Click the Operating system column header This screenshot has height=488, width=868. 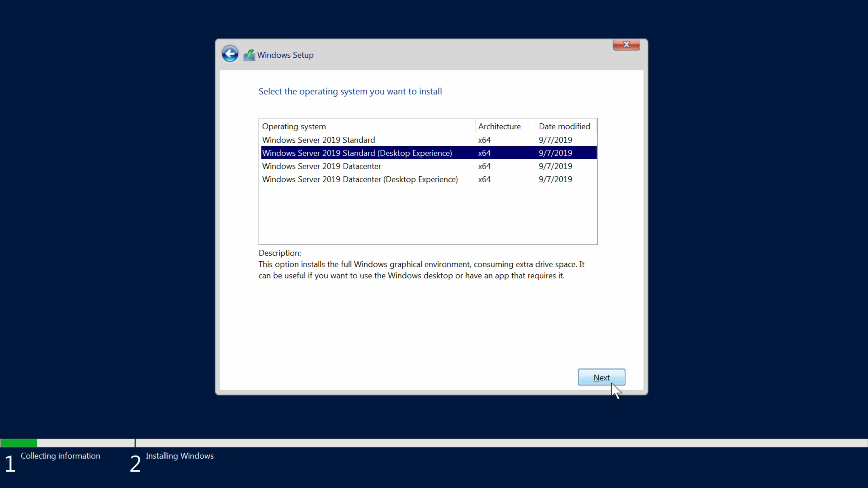tap(367, 126)
